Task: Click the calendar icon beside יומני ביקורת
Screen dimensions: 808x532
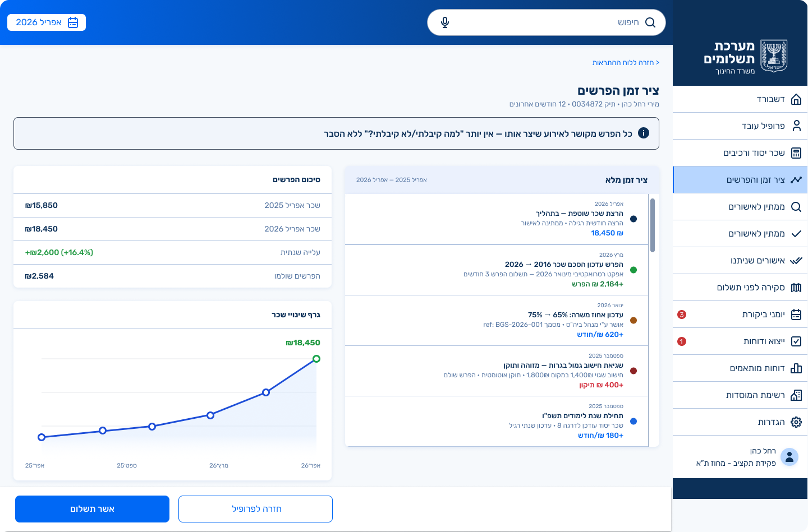Action: coord(796,314)
